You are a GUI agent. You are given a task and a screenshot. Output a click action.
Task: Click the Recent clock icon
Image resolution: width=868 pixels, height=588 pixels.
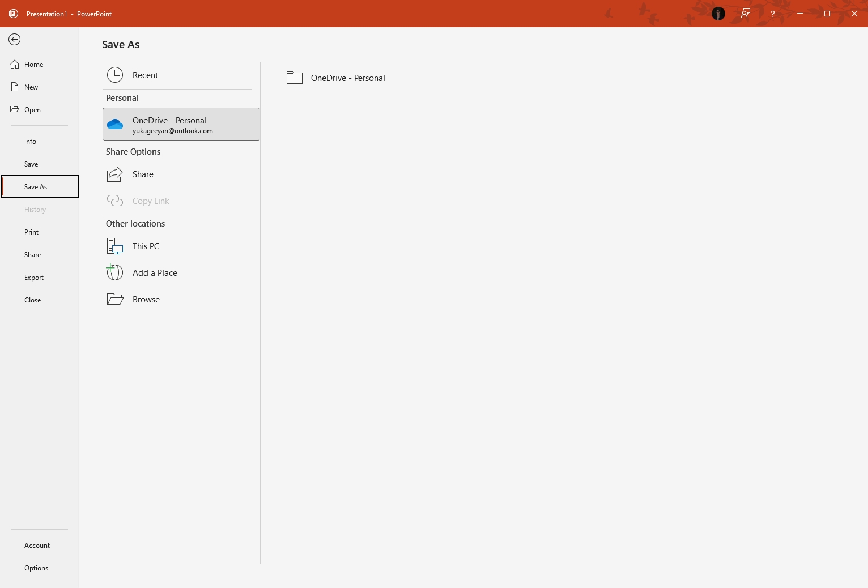(x=115, y=75)
